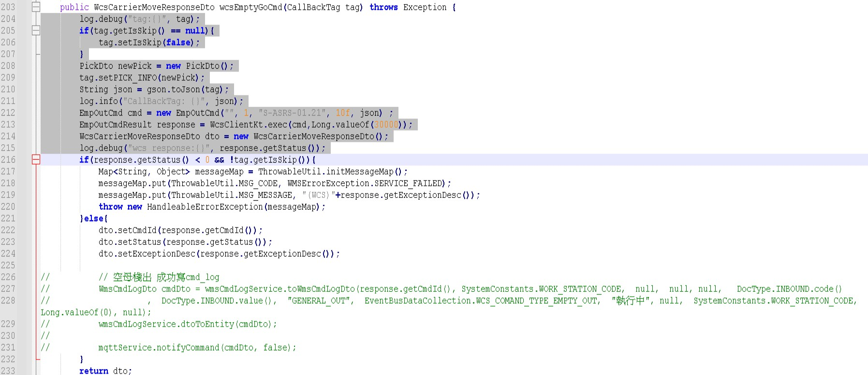The image size is (868, 375).
Task: Click line number 233 in the gutter
Action: coord(8,371)
